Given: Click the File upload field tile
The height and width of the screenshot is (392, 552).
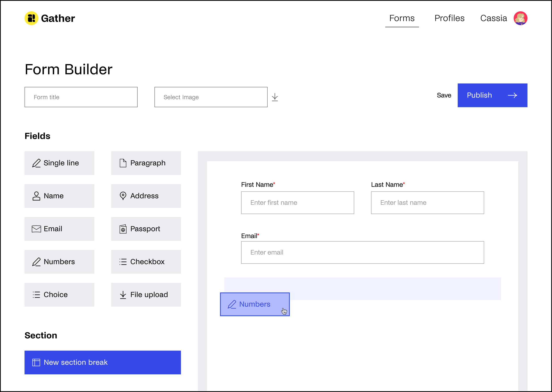Looking at the screenshot, I should coord(146,295).
